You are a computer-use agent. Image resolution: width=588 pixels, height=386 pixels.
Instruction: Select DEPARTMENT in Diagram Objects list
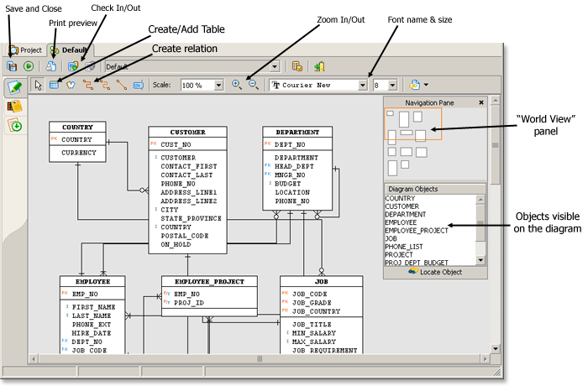tap(406, 214)
